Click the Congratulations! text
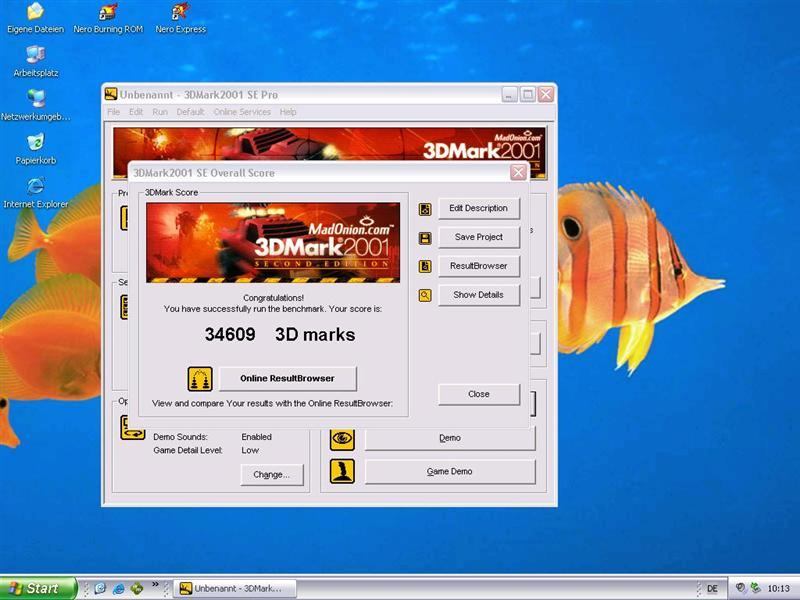The height and width of the screenshot is (600, 800). coord(273,298)
